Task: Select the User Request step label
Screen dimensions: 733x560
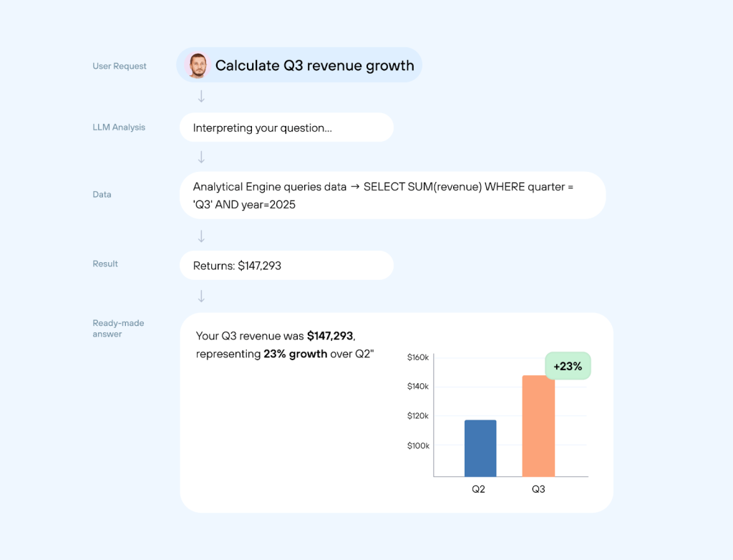Action: 120,66
